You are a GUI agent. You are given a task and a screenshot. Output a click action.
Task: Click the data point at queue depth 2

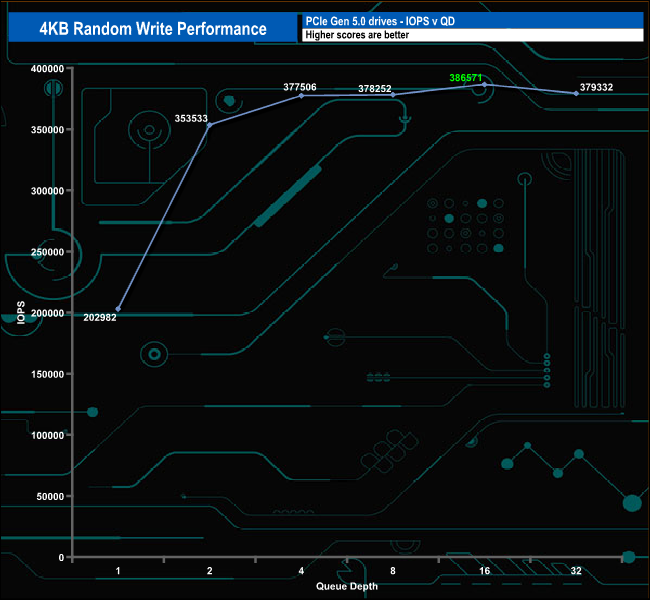point(209,125)
